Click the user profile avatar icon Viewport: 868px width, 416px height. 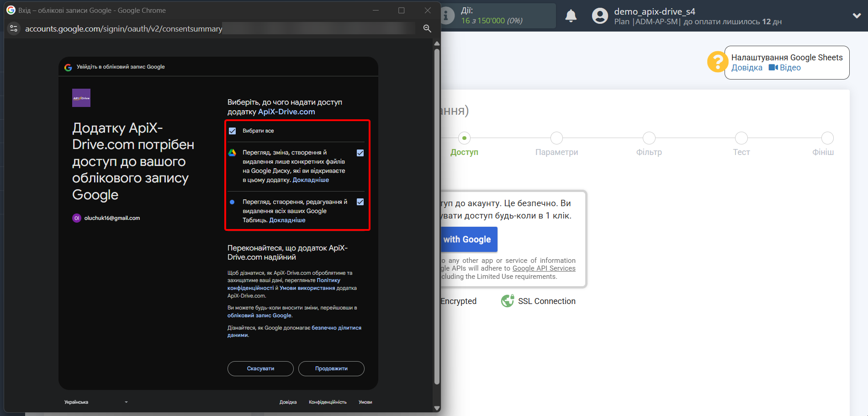[x=600, y=16]
